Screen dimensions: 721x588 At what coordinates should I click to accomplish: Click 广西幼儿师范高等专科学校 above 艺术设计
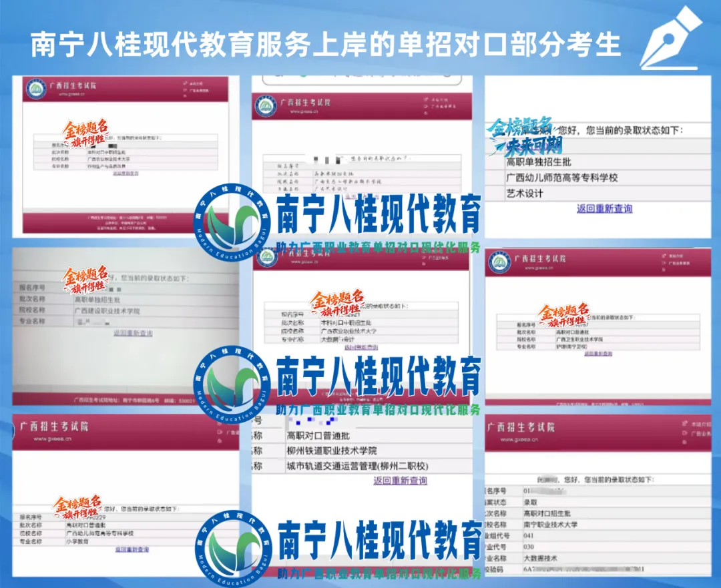pos(562,178)
